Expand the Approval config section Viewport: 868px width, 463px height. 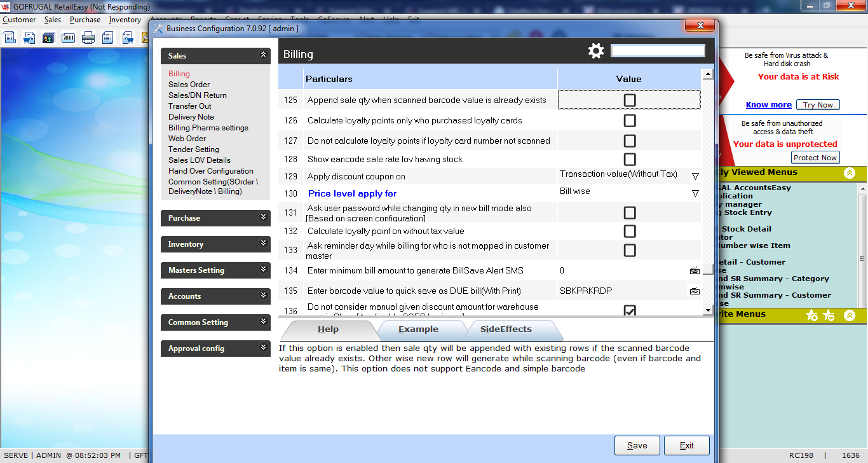[x=264, y=348]
